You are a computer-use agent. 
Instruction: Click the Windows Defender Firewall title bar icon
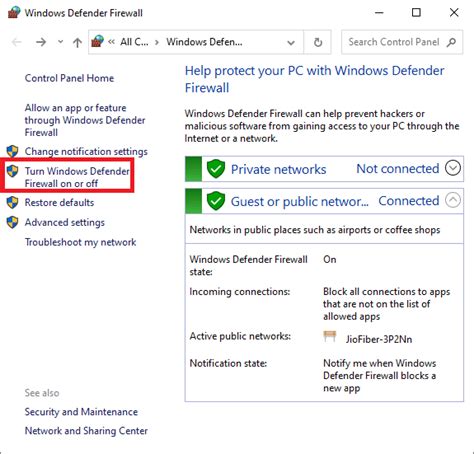tap(14, 13)
